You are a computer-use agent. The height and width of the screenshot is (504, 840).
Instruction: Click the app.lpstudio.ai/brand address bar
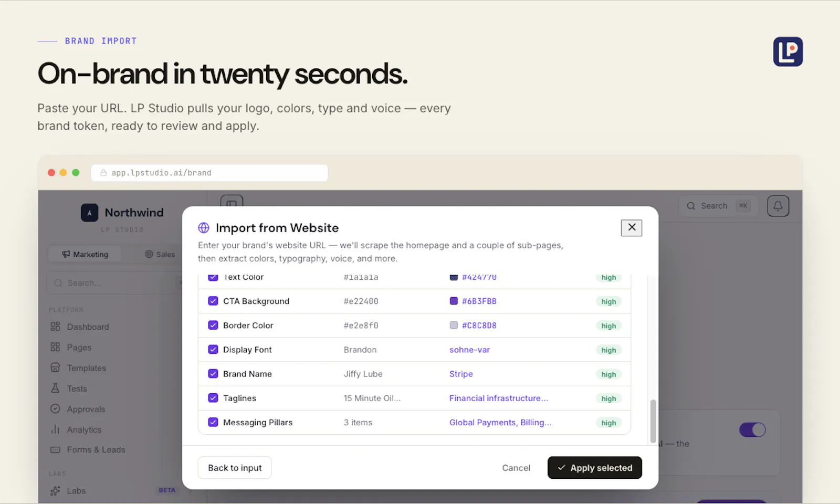tap(209, 173)
